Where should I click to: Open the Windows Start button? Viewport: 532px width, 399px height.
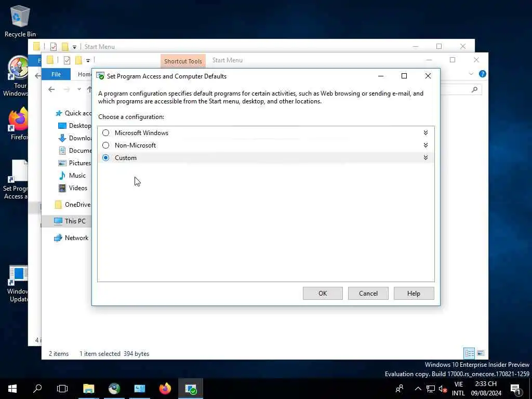12,389
